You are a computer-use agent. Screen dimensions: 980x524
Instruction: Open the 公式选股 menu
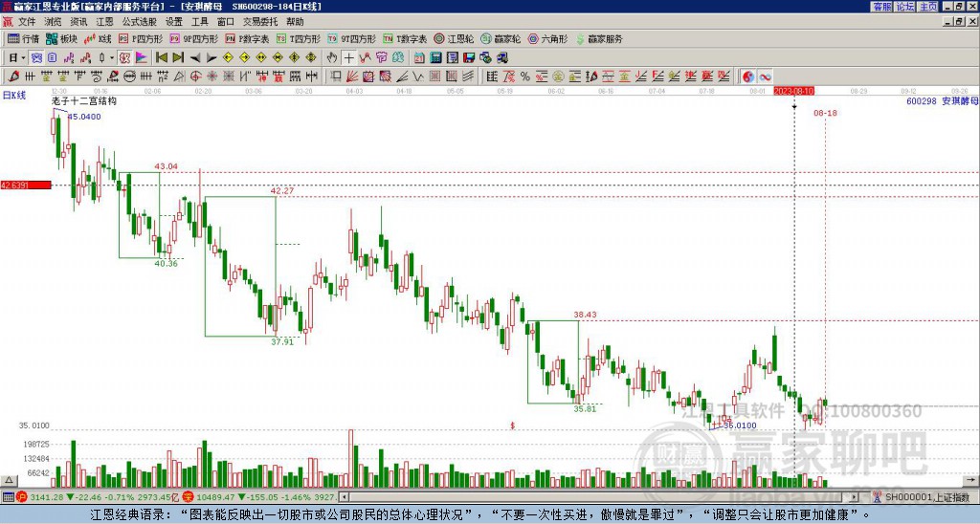pyautogui.click(x=139, y=22)
